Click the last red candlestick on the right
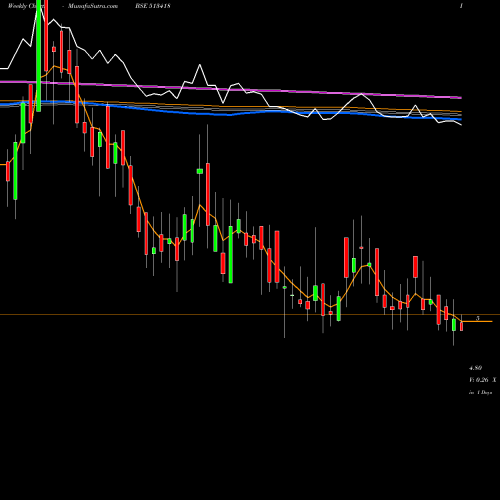 462,326
